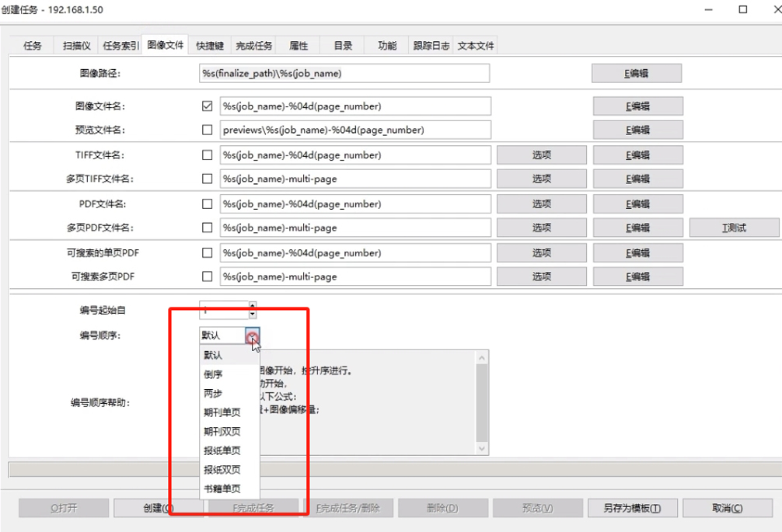Viewport: 782px width, 532px height.
Task: Click the 取消(C) button
Action: click(x=727, y=508)
